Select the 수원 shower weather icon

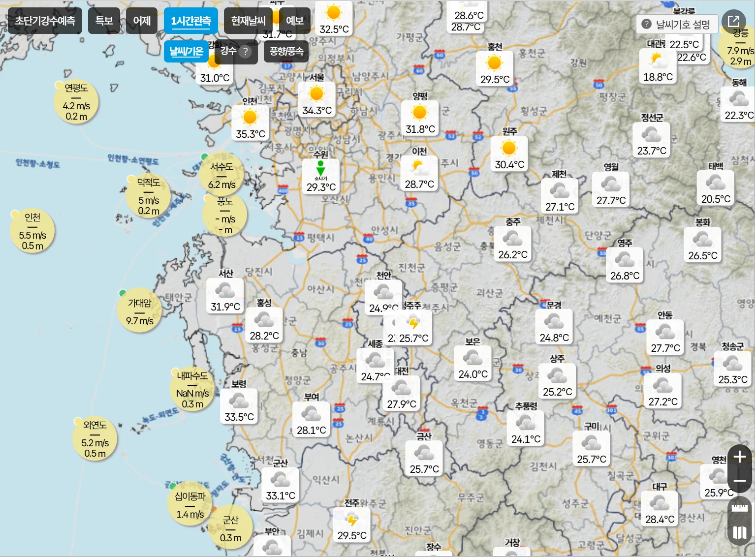321,170
